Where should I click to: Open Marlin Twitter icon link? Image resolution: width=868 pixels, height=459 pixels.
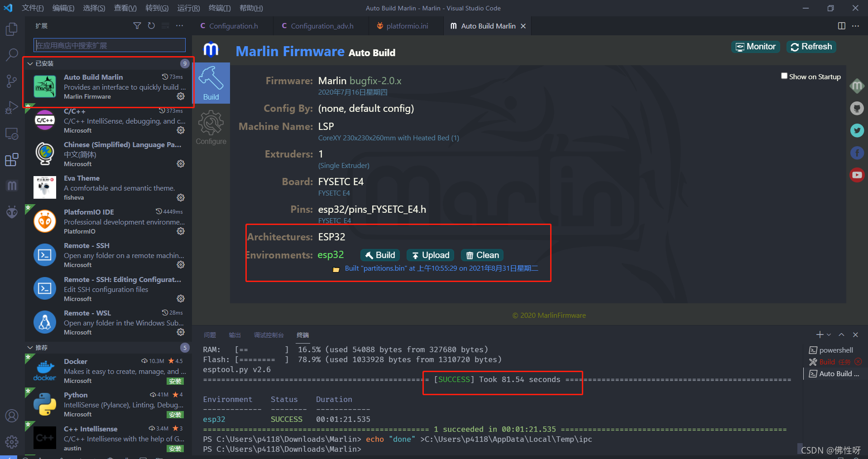point(857,130)
